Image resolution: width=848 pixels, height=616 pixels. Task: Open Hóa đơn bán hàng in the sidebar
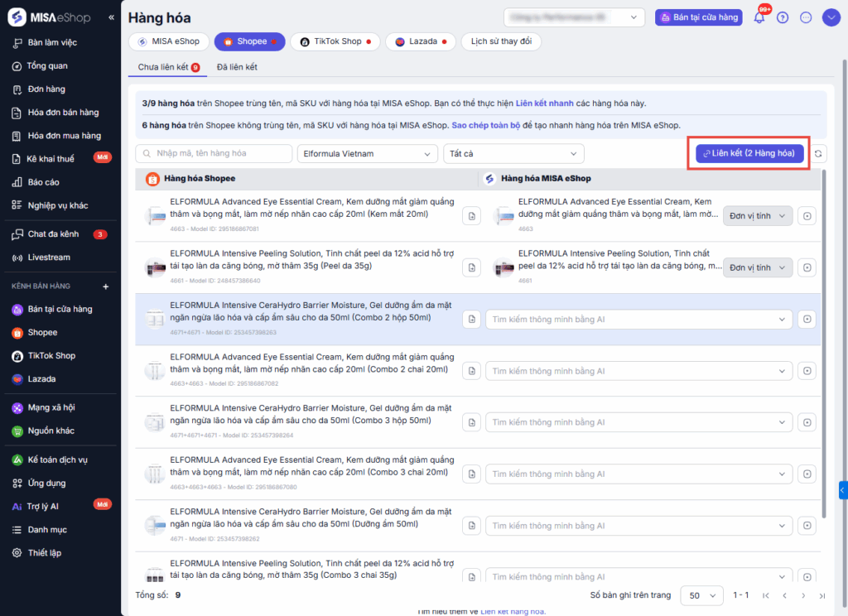click(x=63, y=113)
